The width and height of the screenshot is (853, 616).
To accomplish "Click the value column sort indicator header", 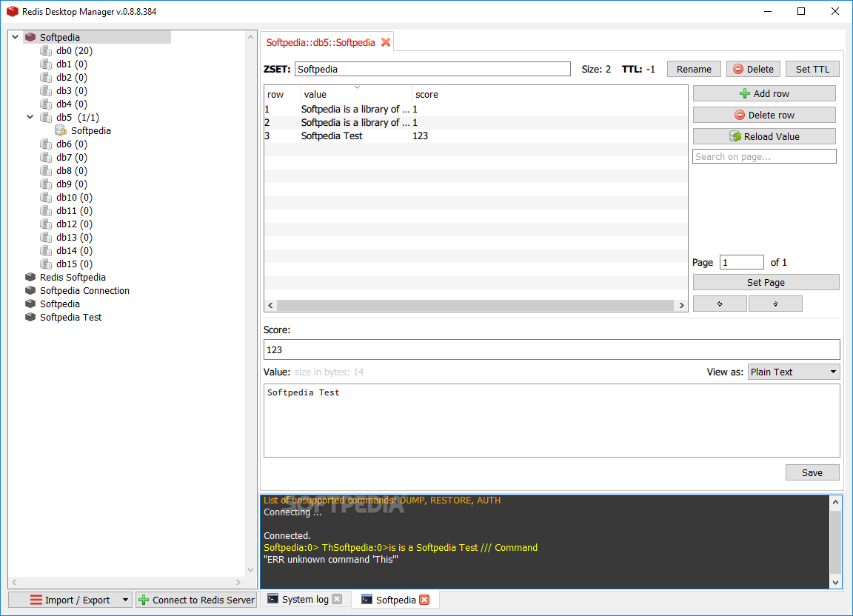I will [356, 94].
